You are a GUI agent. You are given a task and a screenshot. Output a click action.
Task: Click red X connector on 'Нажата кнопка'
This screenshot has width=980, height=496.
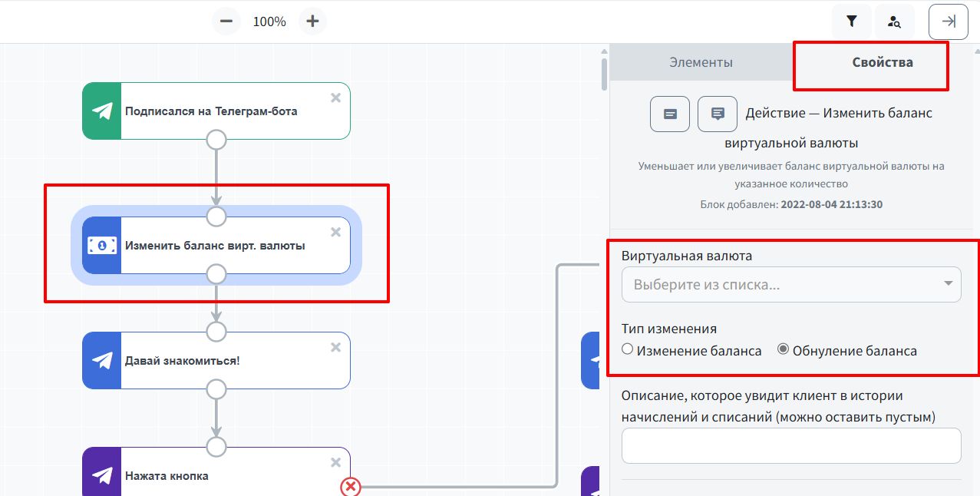[351, 486]
